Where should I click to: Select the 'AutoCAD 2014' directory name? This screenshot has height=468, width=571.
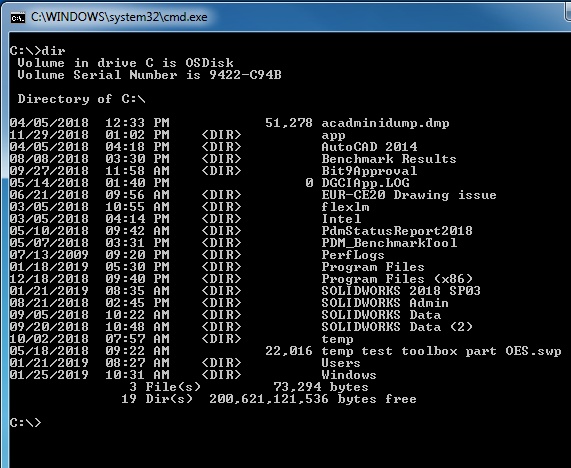point(369,147)
